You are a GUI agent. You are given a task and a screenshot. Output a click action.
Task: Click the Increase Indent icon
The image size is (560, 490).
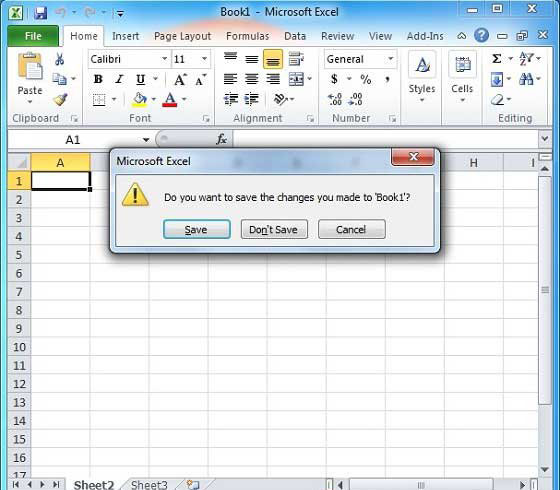pyautogui.click(x=252, y=99)
